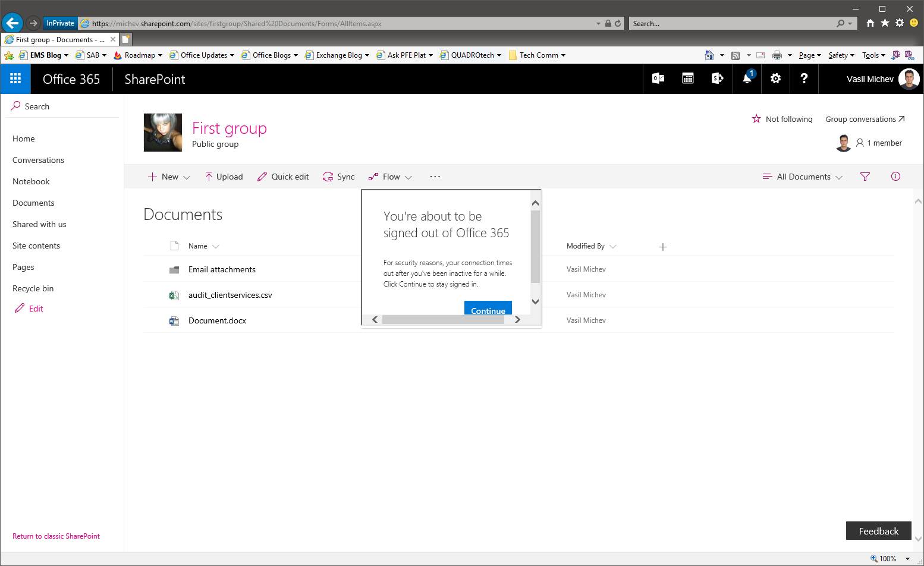The width and height of the screenshot is (924, 566).
Task: Click the dialog scroll right arrow
Action: pyautogui.click(x=517, y=320)
